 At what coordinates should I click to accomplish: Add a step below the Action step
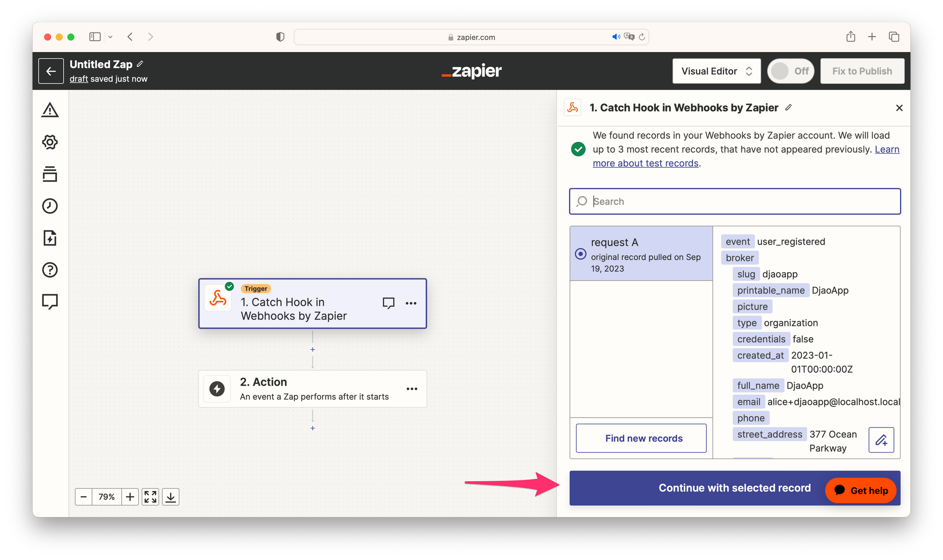point(313,428)
